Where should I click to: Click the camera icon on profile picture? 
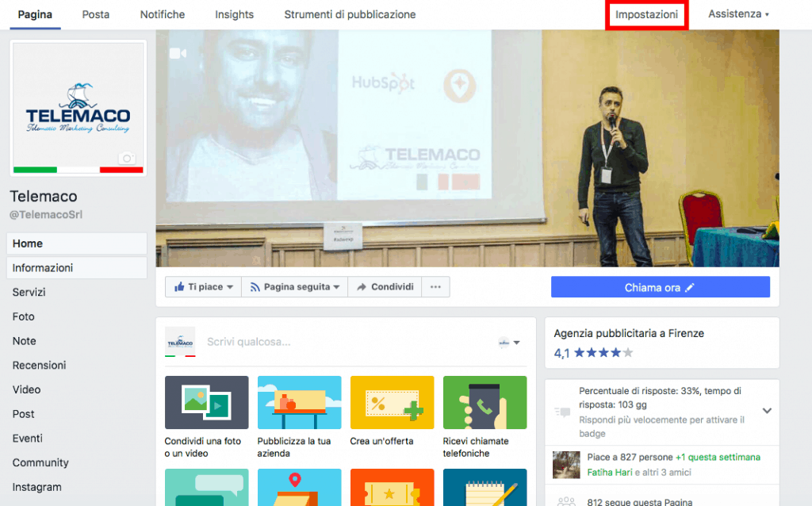tap(127, 158)
